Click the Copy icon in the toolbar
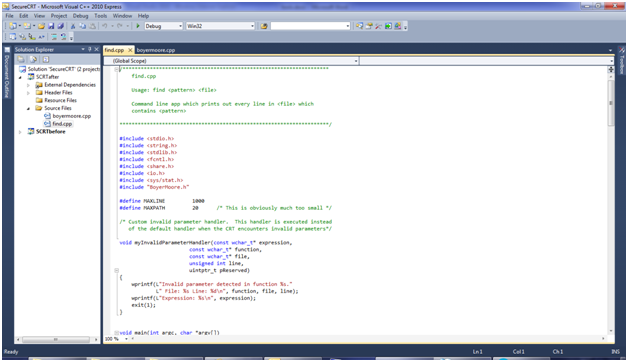Image resolution: width=628 pixels, height=362 pixels. coord(83,26)
